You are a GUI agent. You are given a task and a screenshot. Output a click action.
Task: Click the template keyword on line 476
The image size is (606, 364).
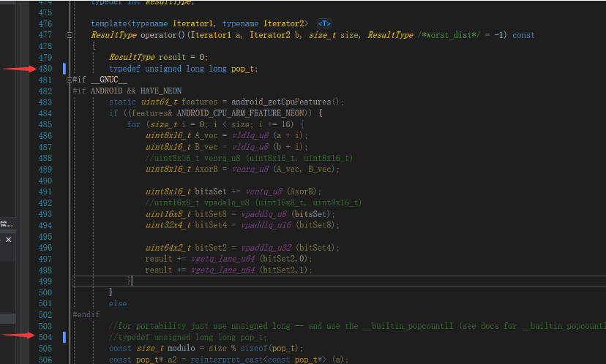108,24
